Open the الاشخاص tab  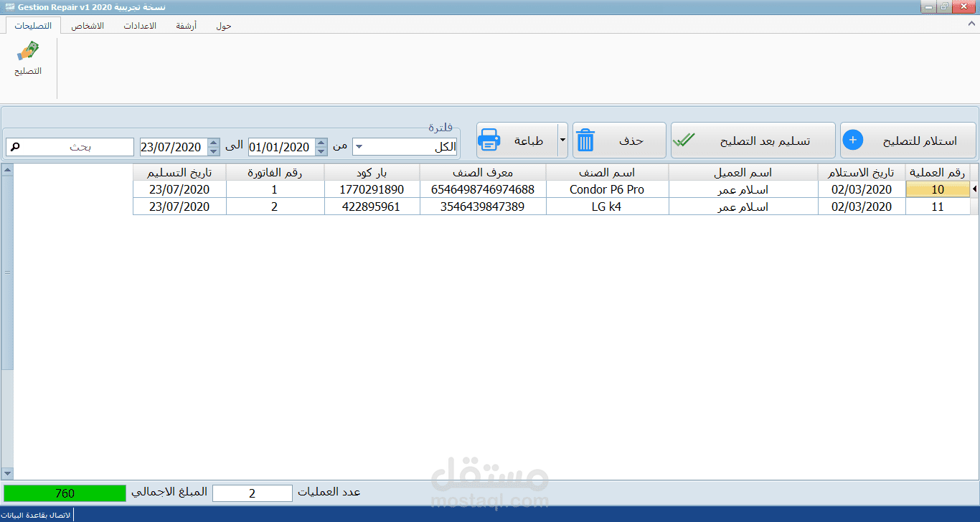88,26
